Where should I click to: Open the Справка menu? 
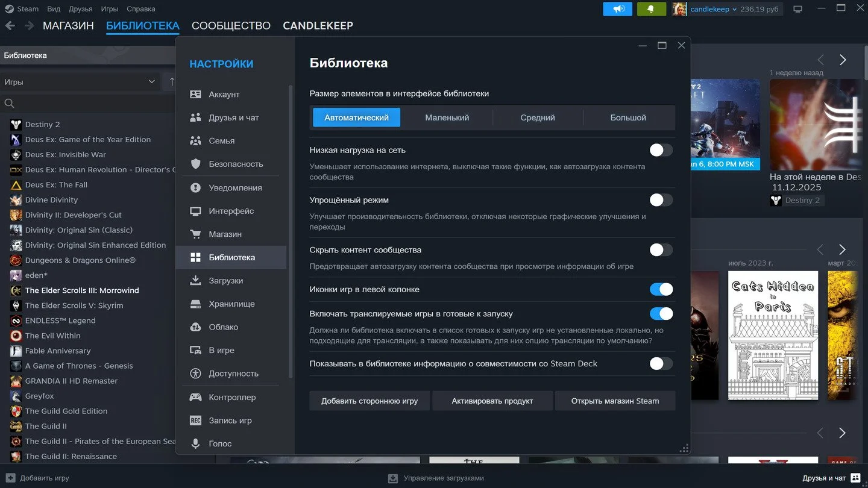(141, 9)
